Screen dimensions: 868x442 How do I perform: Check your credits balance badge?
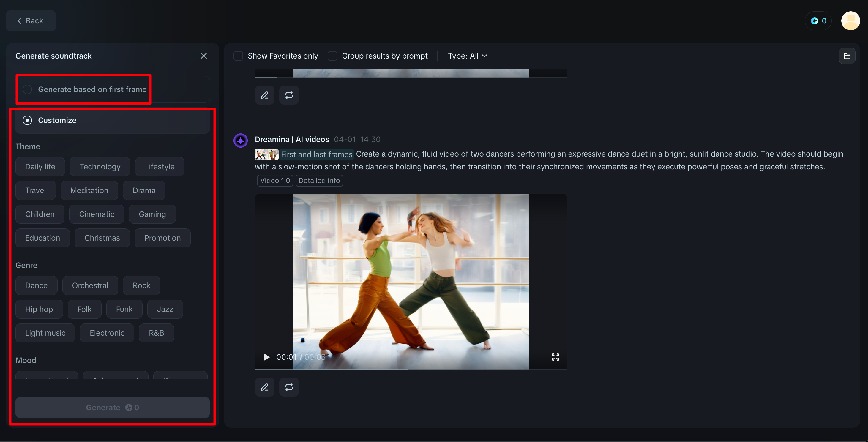tap(818, 20)
